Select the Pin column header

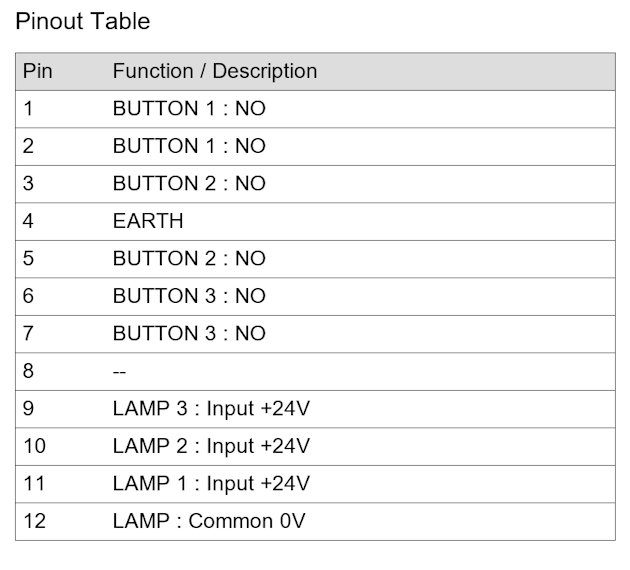coord(38,71)
